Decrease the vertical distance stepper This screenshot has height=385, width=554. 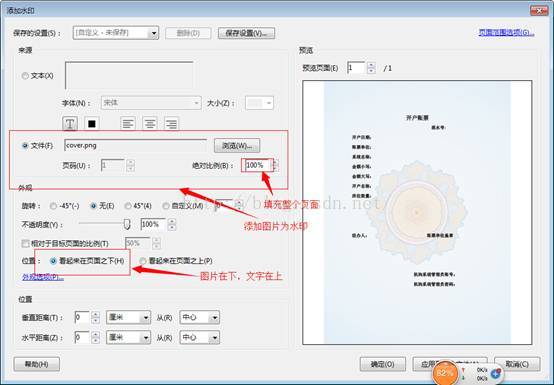coord(95,320)
